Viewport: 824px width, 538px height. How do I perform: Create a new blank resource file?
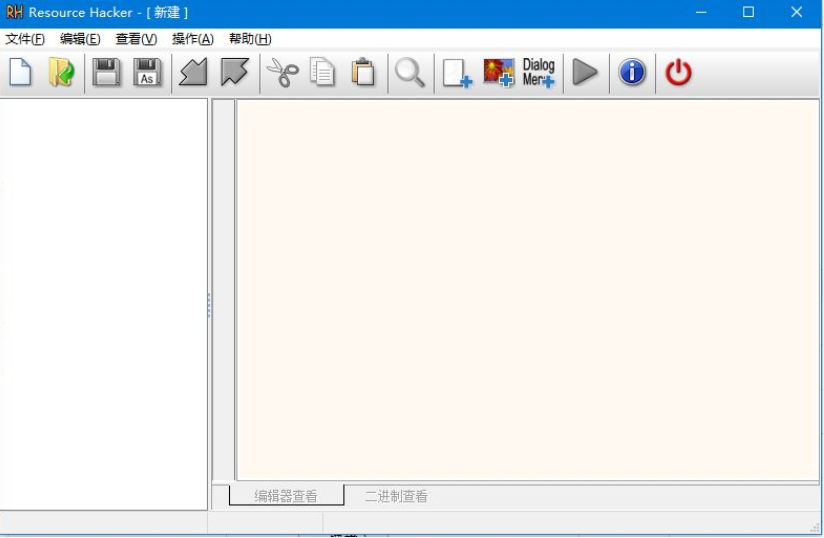click(x=20, y=73)
